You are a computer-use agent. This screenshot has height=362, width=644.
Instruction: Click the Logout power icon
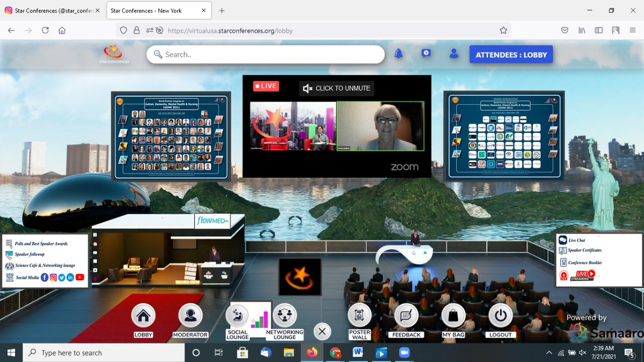[500, 316]
